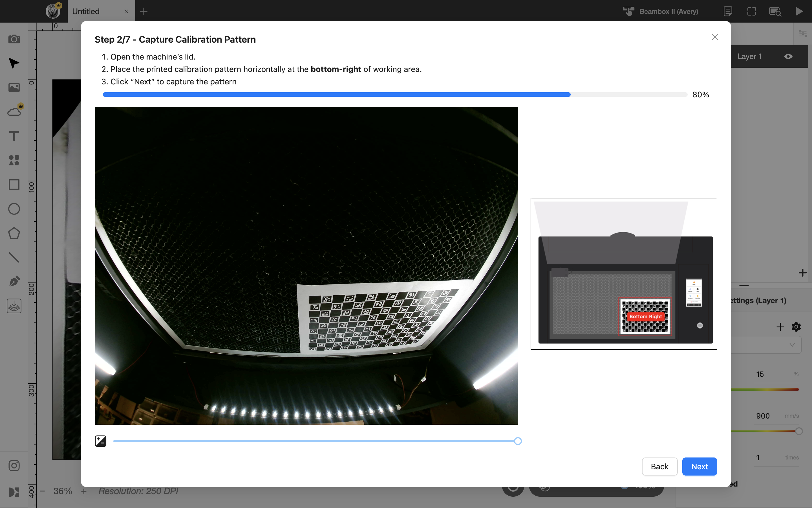Zoom in with plus button
The height and width of the screenshot is (508, 812).
tap(84, 491)
